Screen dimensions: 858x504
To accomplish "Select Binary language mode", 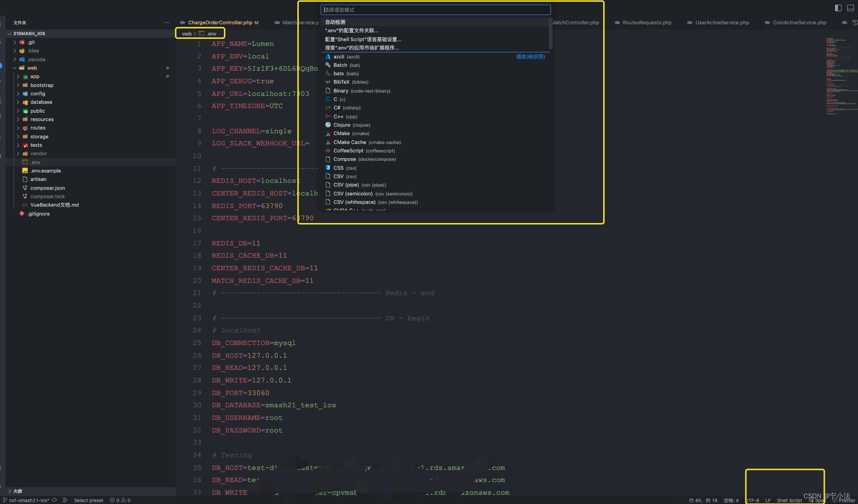I will tap(435, 91).
